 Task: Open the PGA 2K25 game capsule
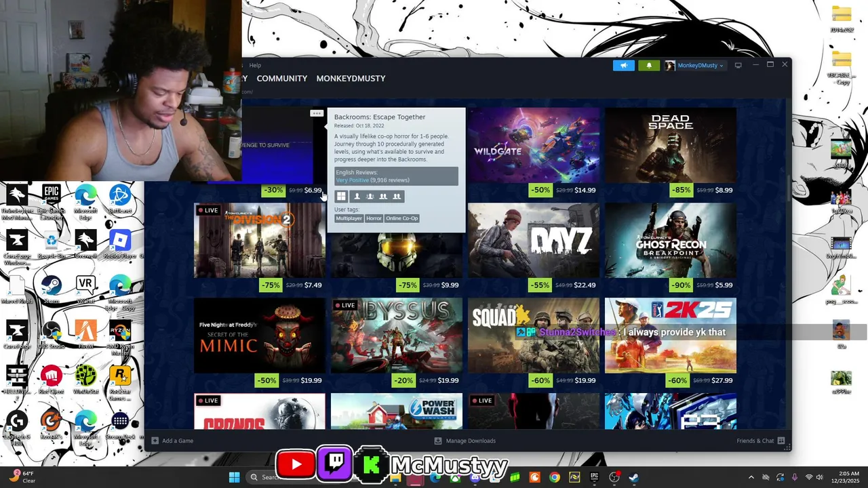(x=671, y=335)
